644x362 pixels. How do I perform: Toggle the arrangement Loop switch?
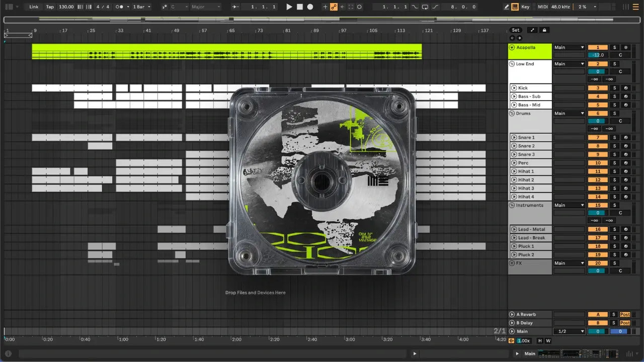(425, 7)
